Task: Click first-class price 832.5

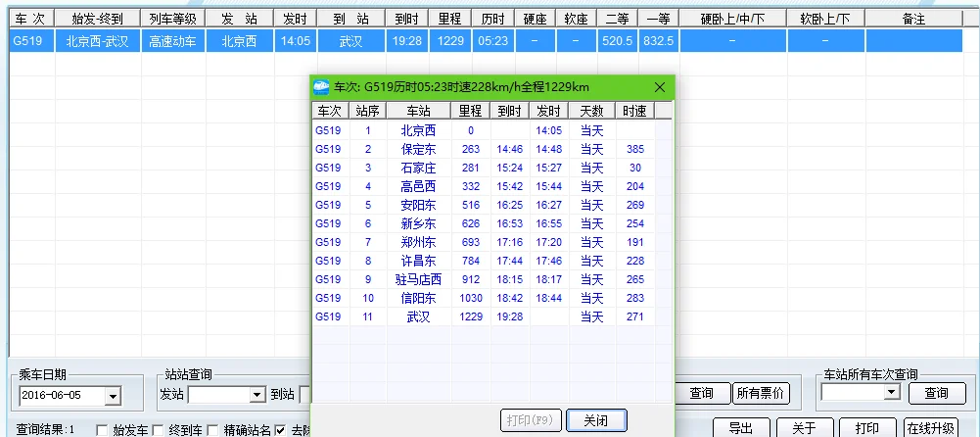Action: [659, 41]
